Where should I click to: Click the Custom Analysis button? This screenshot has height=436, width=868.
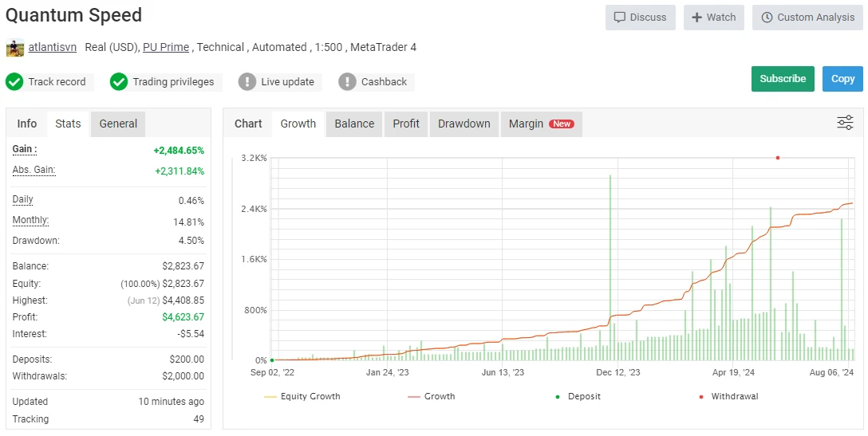click(x=807, y=18)
